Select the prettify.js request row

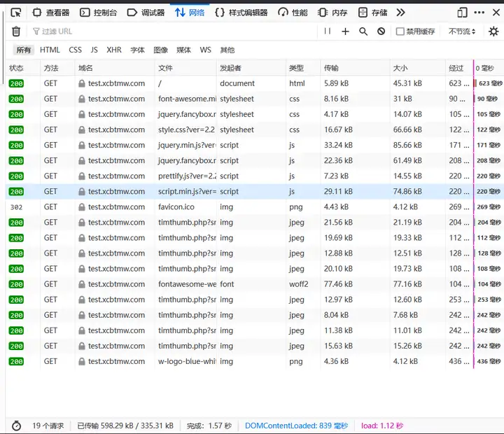pos(255,176)
